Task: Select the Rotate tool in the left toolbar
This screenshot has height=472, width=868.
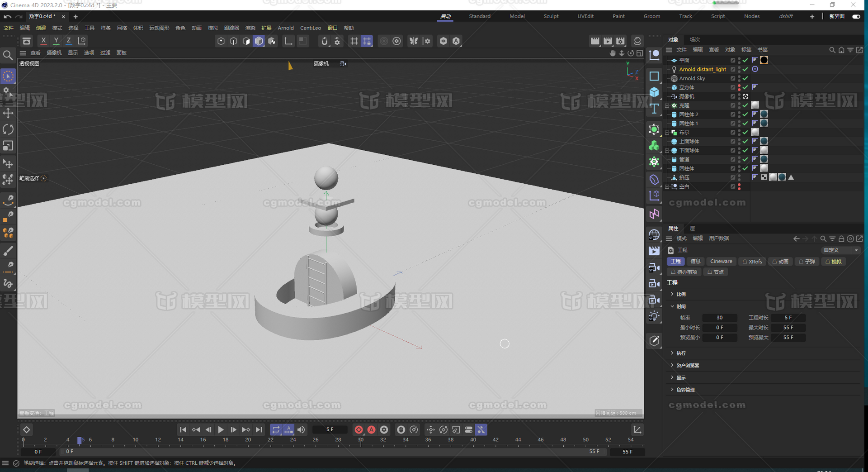Action: 8,129
